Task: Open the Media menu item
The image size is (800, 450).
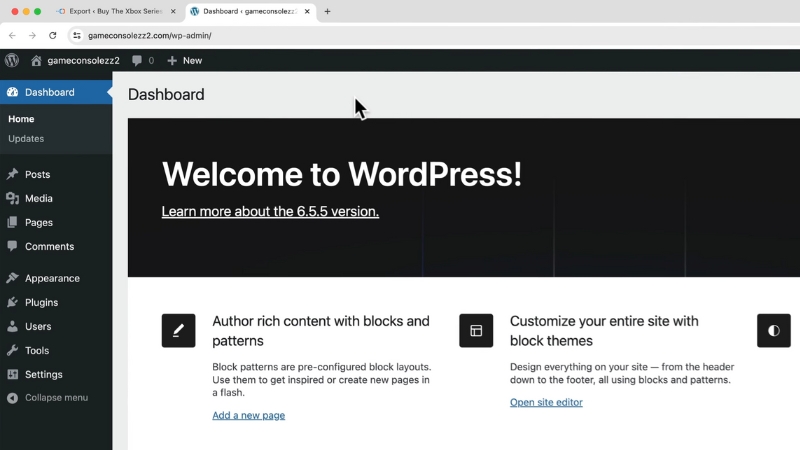Action: coord(39,198)
